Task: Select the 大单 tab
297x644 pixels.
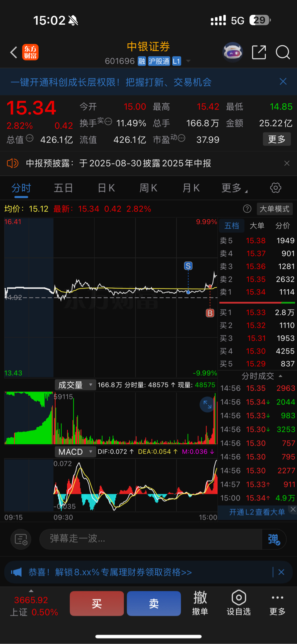Action: (257, 226)
